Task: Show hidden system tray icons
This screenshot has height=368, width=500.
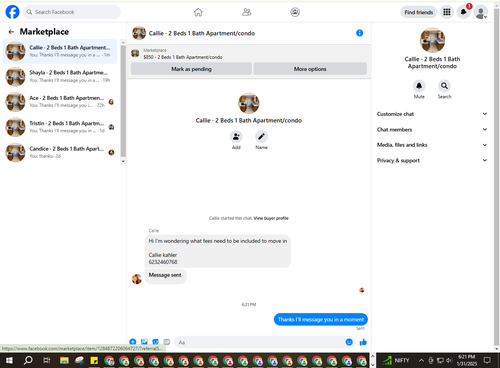Action: point(421,360)
